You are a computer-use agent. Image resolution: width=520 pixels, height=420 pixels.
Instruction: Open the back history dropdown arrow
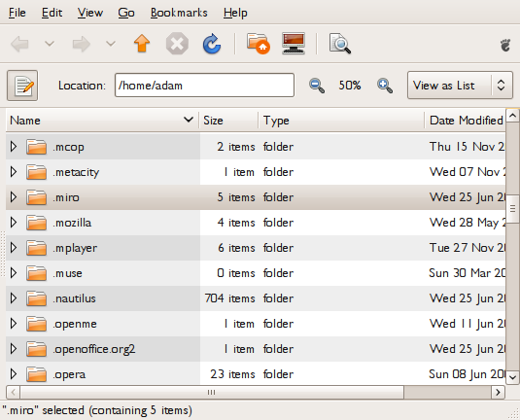point(50,44)
